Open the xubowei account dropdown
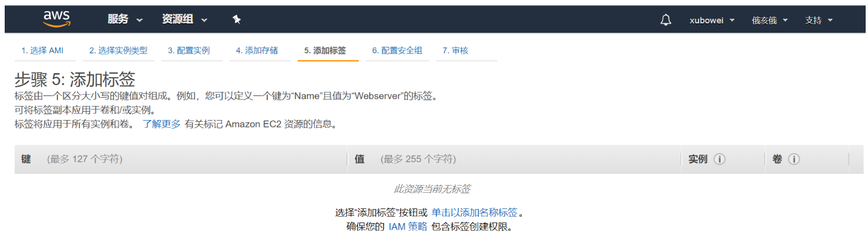868x243 pixels. (x=712, y=20)
